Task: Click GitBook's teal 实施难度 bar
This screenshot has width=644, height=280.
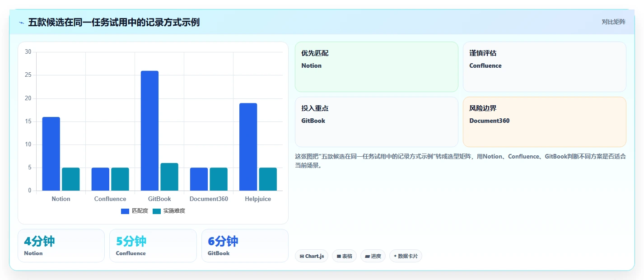Action: (x=169, y=177)
